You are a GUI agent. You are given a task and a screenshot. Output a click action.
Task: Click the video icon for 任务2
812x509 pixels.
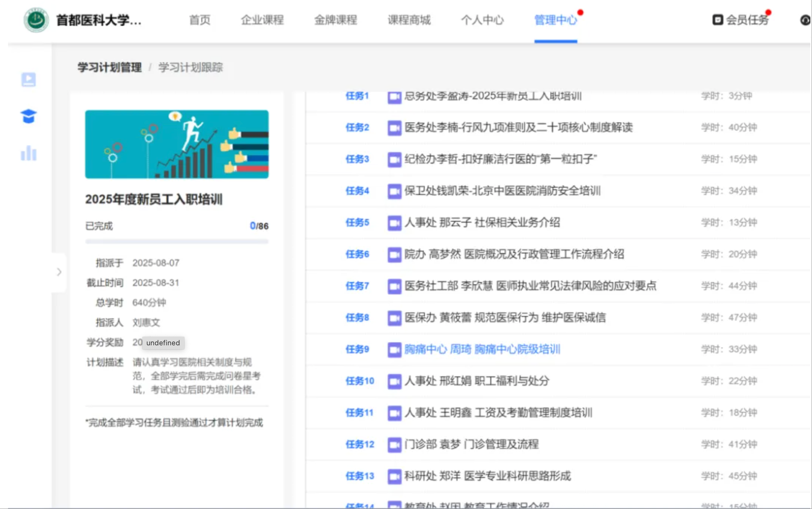point(394,128)
